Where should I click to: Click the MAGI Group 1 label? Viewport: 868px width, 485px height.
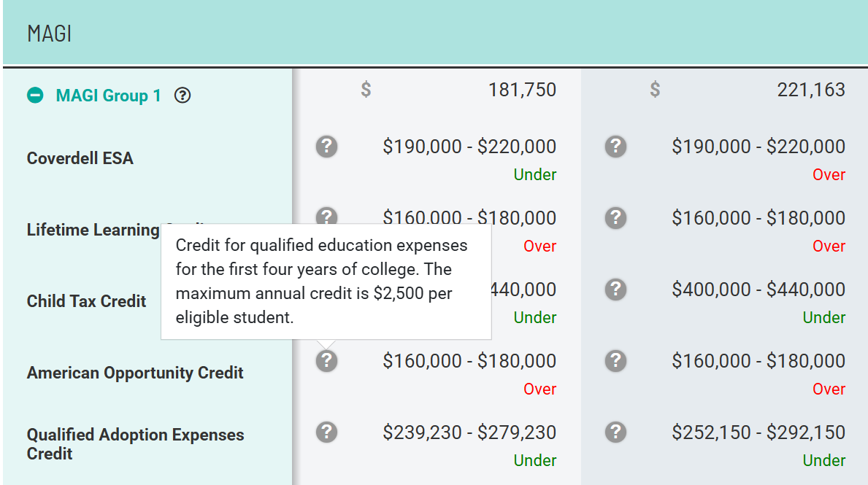(x=108, y=96)
